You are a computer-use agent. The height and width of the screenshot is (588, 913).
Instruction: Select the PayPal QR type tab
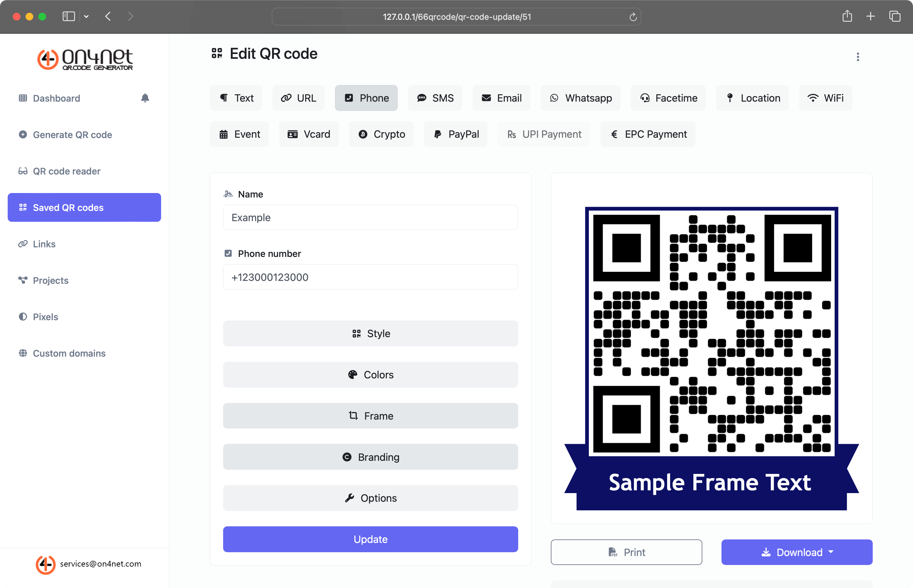click(x=456, y=134)
